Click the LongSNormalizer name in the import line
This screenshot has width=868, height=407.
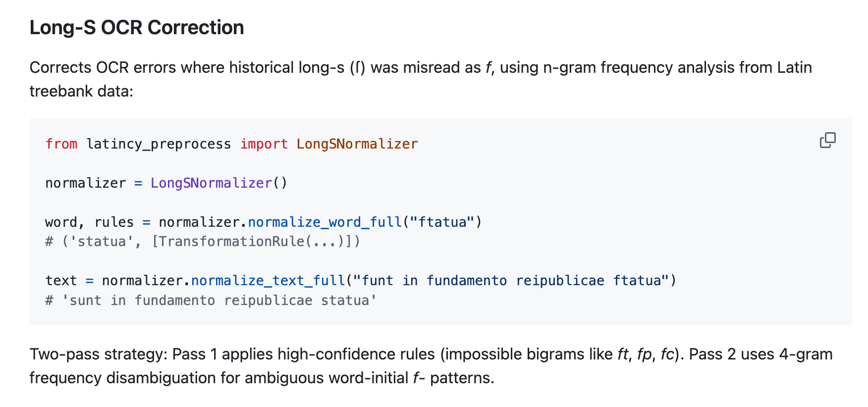tap(357, 144)
